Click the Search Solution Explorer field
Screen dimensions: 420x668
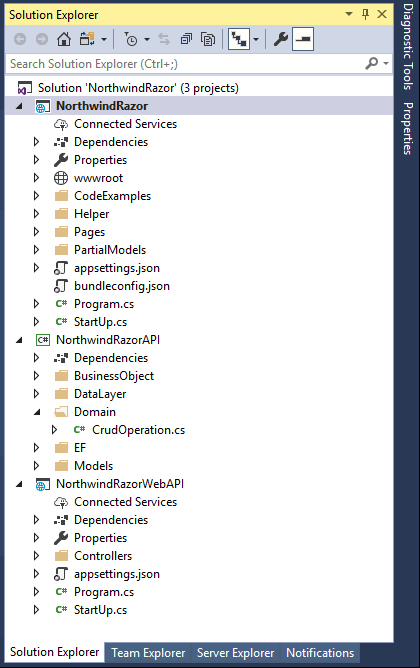click(x=185, y=64)
